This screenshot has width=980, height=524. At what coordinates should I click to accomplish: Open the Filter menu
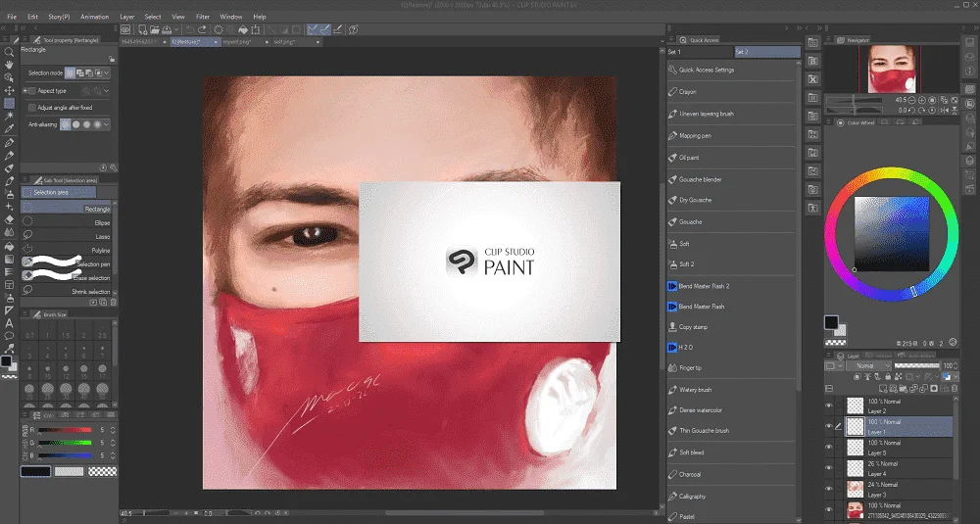point(203,17)
